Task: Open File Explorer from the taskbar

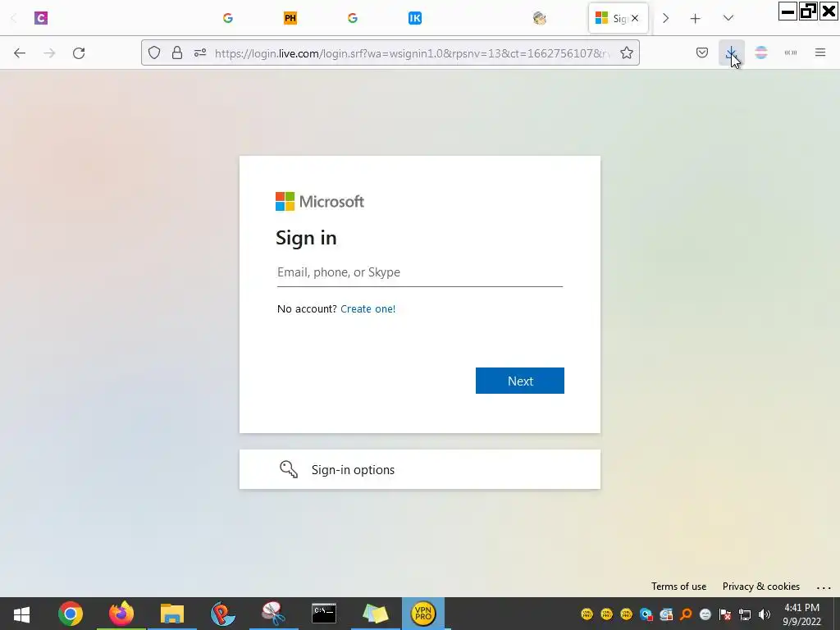Action: (x=172, y=614)
